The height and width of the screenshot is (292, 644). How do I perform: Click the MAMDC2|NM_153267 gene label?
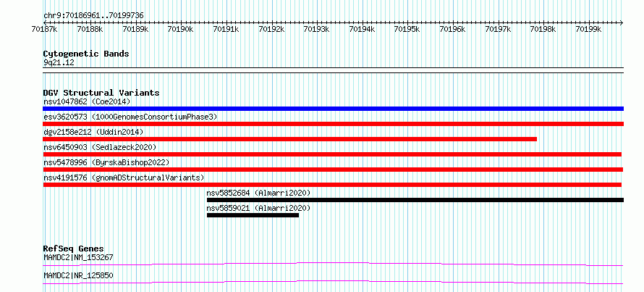78,257
